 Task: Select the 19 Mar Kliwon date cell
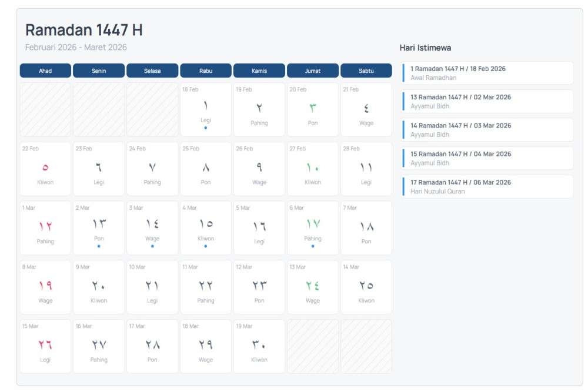tap(259, 346)
